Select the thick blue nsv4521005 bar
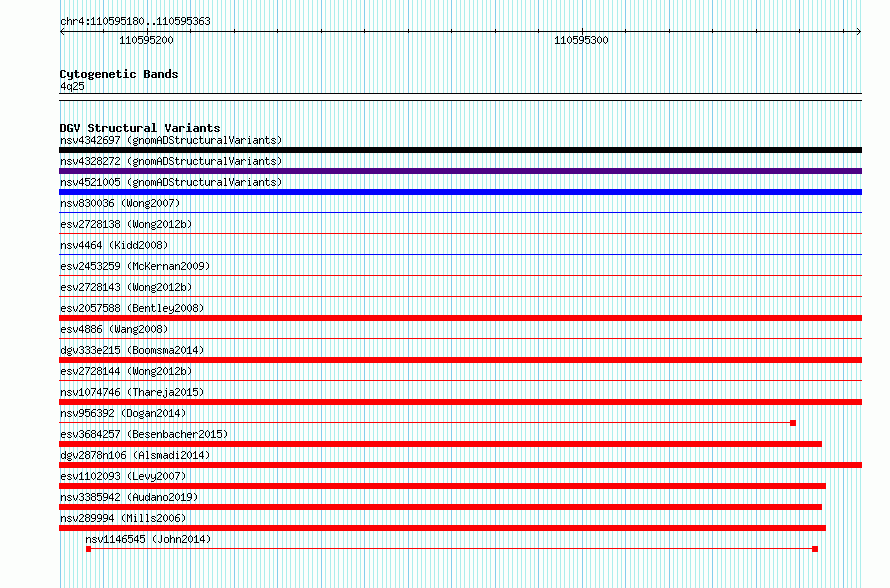Screen dimensions: 890x588 tap(460, 192)
